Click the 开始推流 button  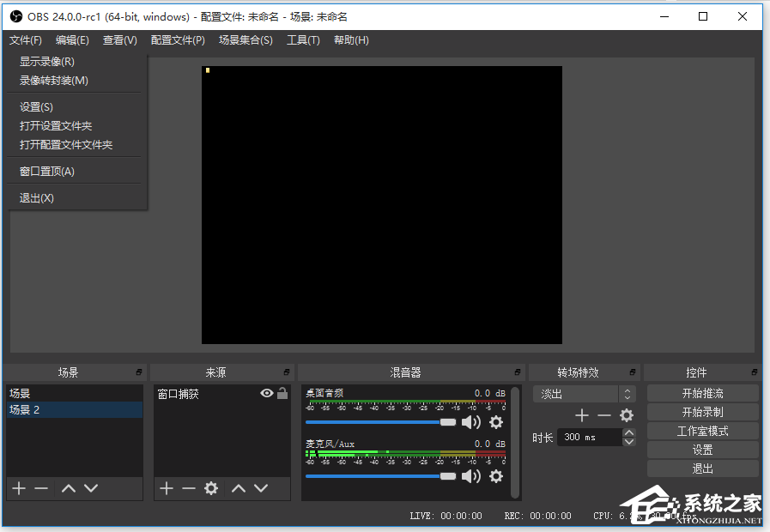[x=702, y=393]
